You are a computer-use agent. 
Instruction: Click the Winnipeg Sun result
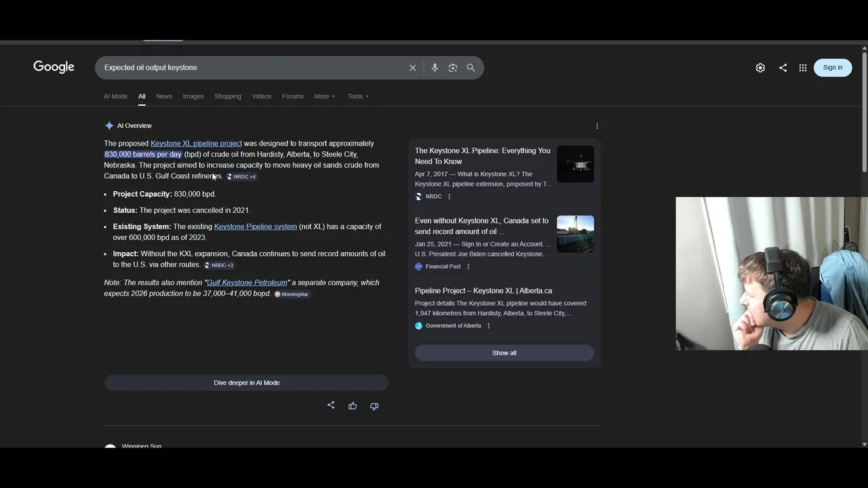[x=142, y=446]
